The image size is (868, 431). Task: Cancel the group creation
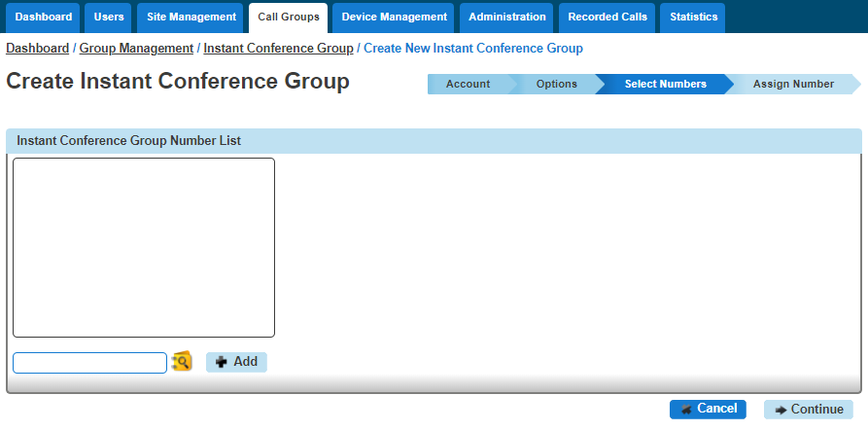pos(708,410)
